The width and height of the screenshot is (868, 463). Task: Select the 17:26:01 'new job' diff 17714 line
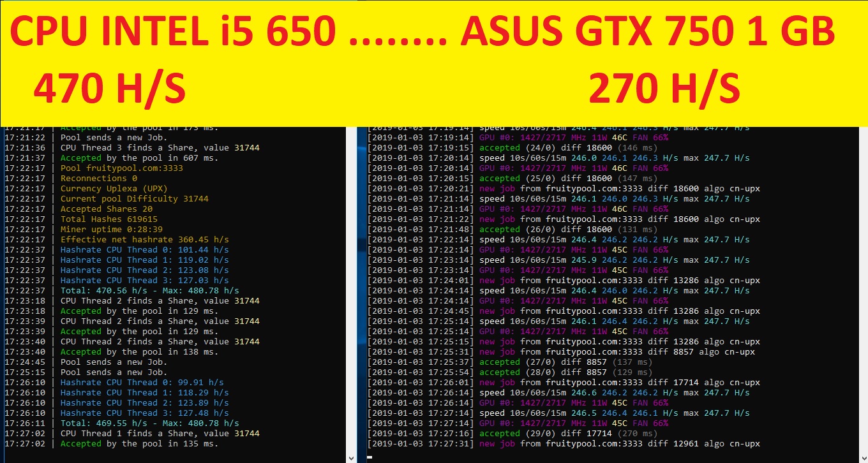(564, 383)
